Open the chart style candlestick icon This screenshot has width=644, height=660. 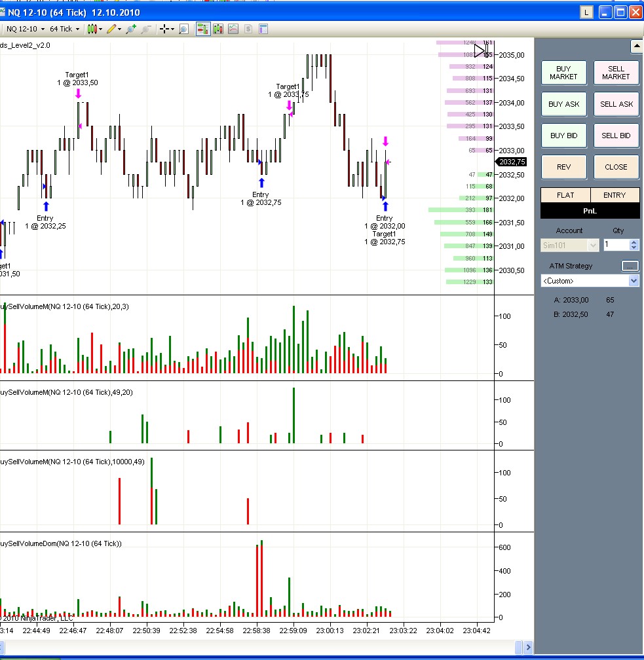[92, 29]
